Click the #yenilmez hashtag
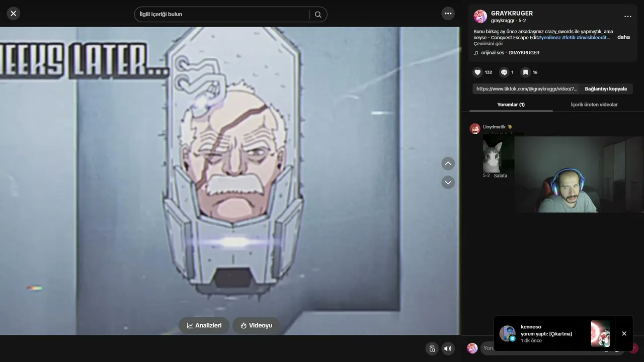Screen dimensions: 644x362 coord(549,38)
